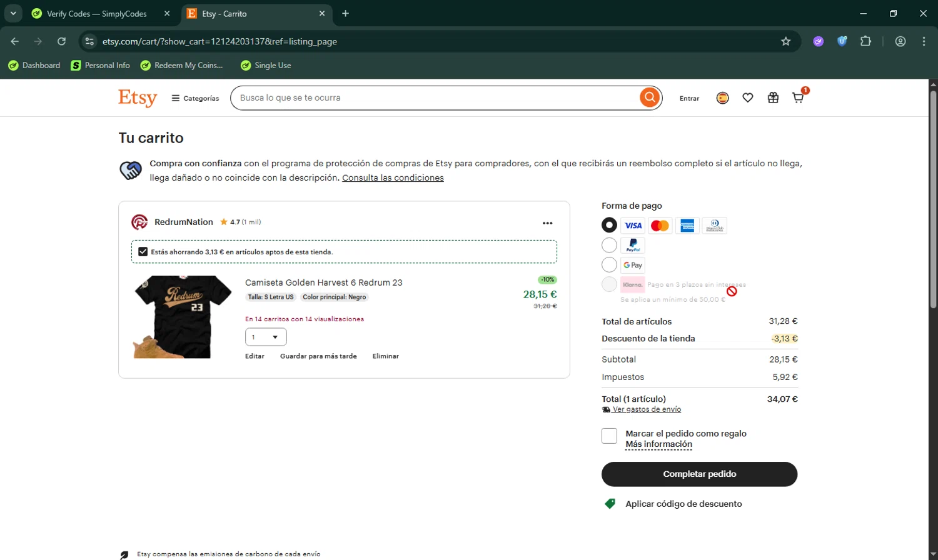
Task: Expand the tab search dropdown
Action: coord(13,14)
